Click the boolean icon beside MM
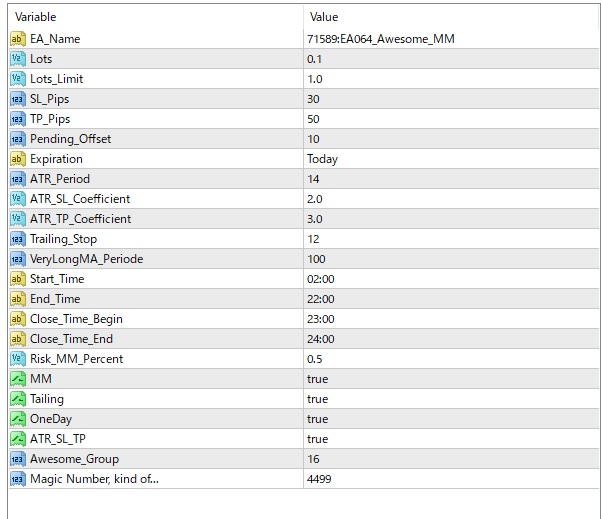 [x=17, y=379]
